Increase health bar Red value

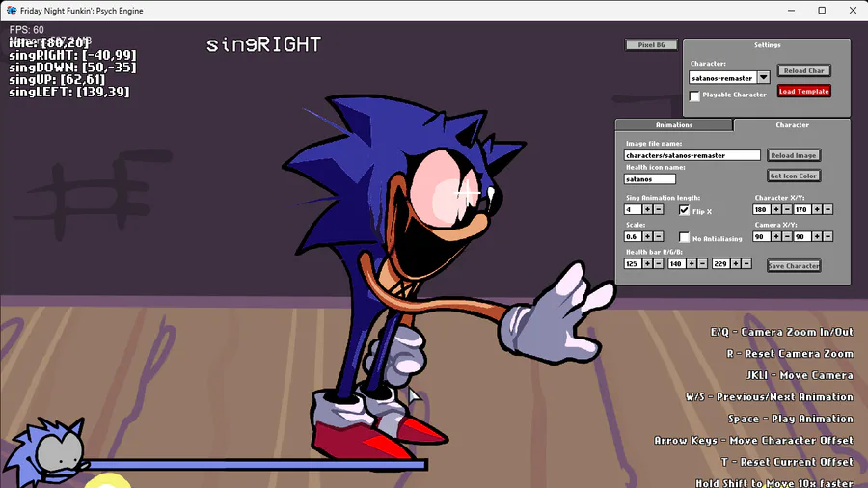pyautogui.click(x=647, y=264)
